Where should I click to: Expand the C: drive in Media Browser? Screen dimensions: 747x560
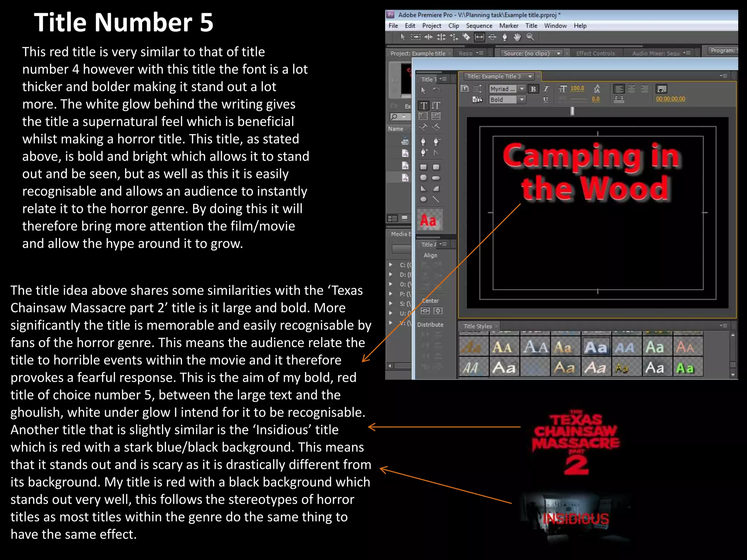coord(391,265)
